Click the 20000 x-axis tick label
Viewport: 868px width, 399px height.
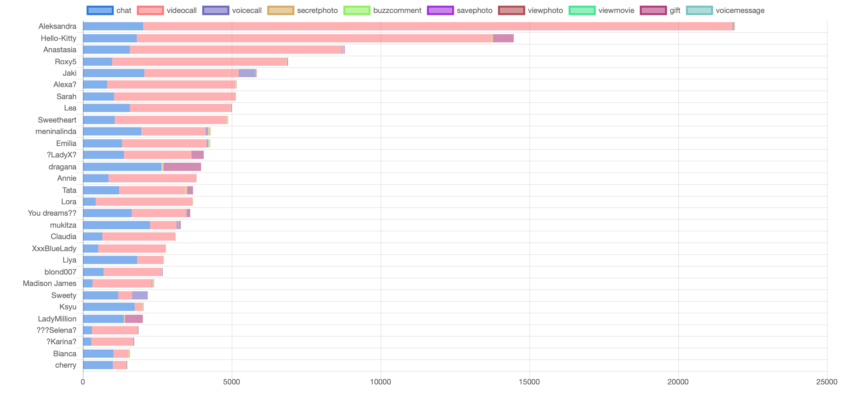pyautogui.click(x=678, y=382)
